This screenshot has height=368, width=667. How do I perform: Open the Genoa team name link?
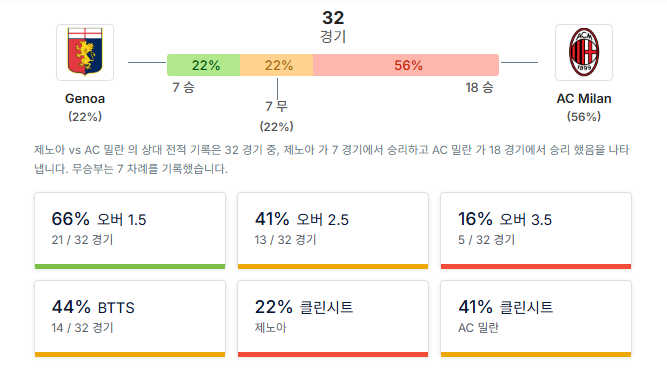pyautogui.click(x=85, y=99)
